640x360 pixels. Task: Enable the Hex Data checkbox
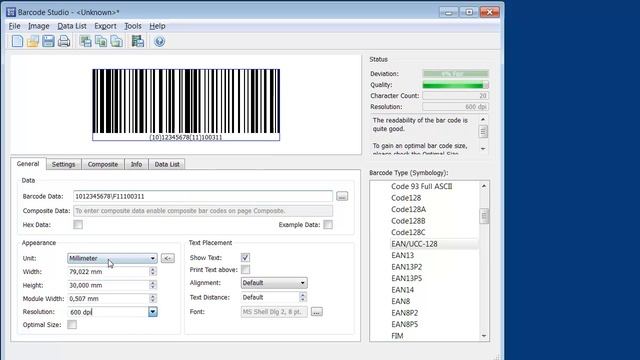pyautogui.click(x=78, y=224)
